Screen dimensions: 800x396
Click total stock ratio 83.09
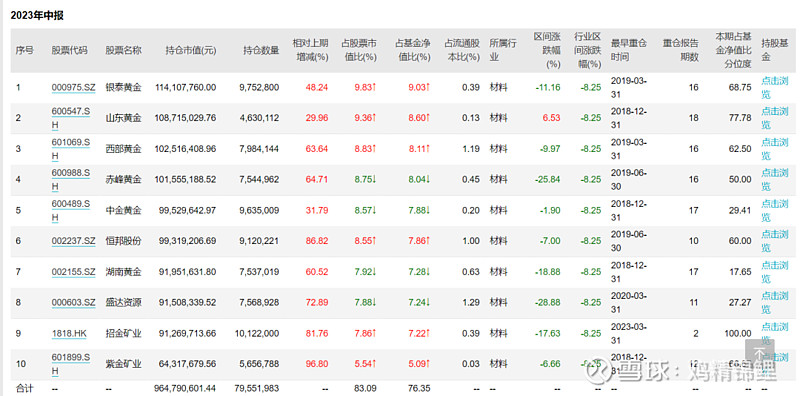pyautogui.click(x=366, y=388)
